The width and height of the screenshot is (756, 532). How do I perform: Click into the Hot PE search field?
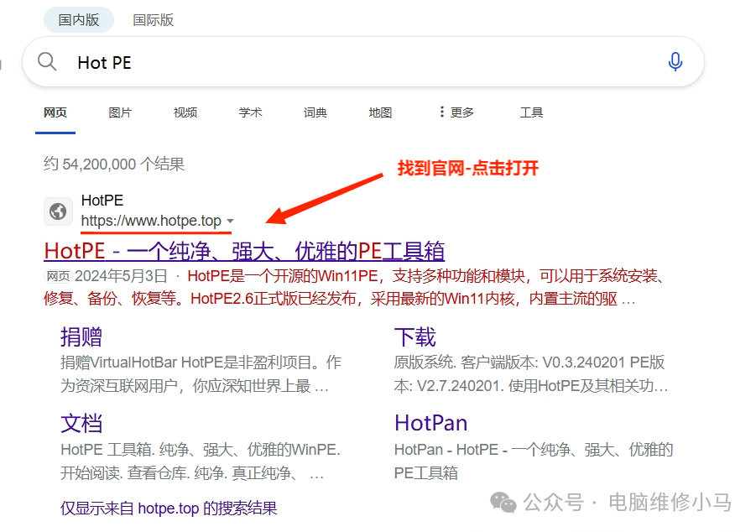[363, 62]
